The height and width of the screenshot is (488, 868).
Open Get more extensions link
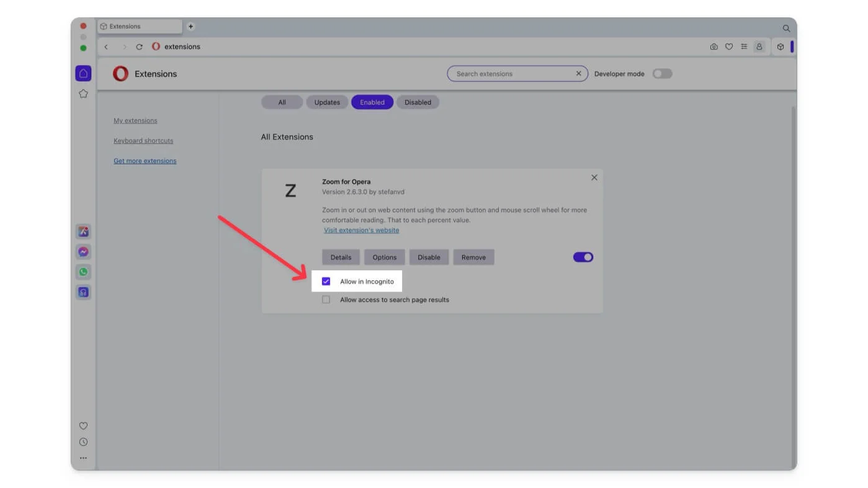click(x=145, y=161)
